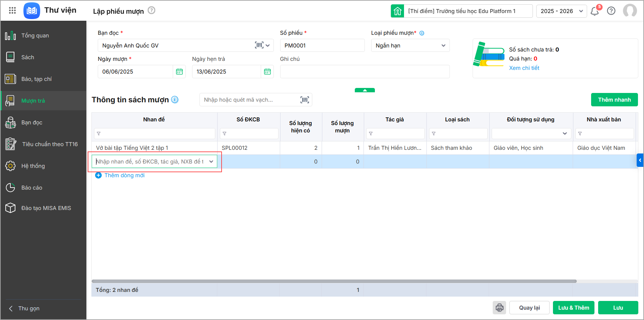Click the plus icon for Thêm dòng mới

click(98, 175)
